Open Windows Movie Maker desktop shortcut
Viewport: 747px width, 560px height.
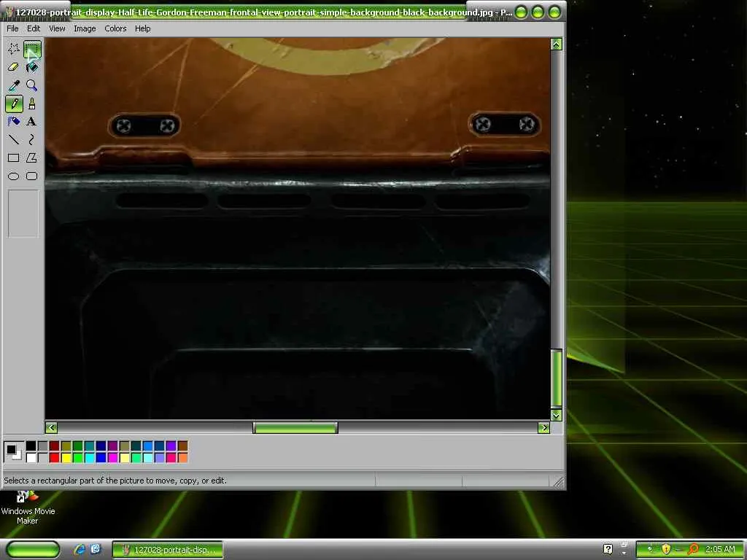click(x=28, y=507)
